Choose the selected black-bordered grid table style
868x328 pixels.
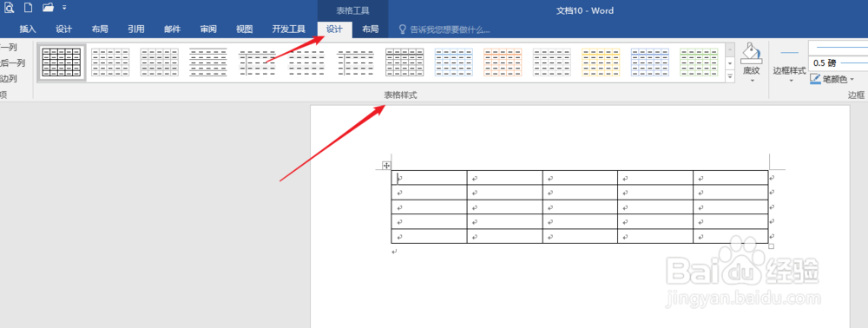[61, 62]
